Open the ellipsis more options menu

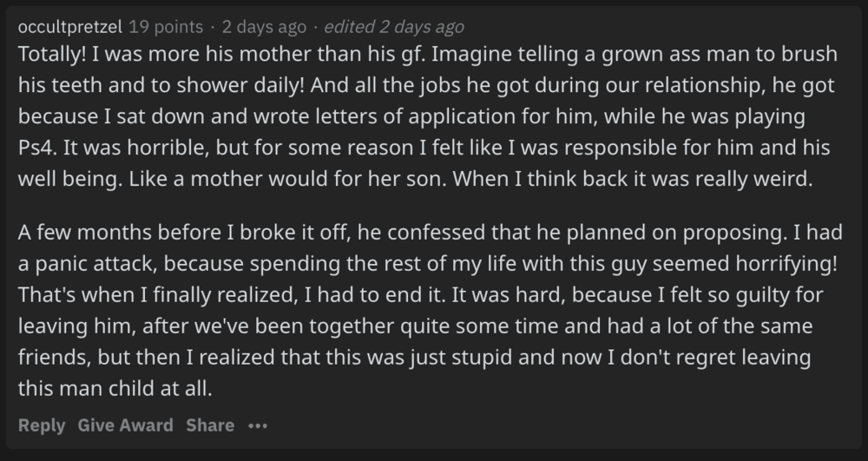coord(257,425)
